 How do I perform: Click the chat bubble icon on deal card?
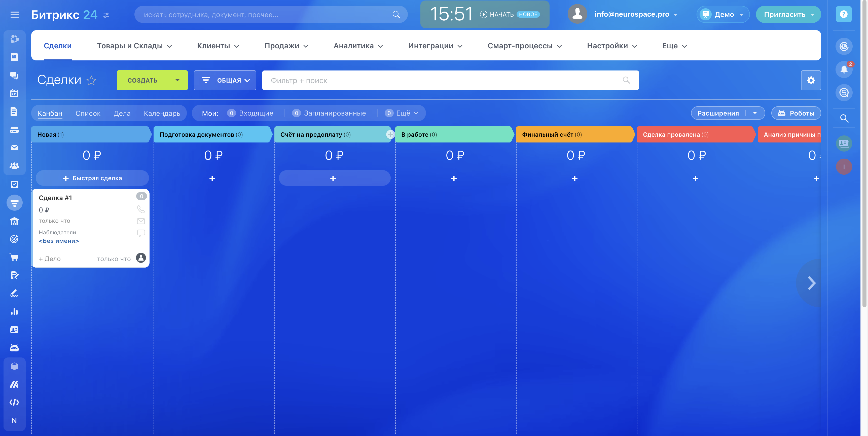(141, 233)
